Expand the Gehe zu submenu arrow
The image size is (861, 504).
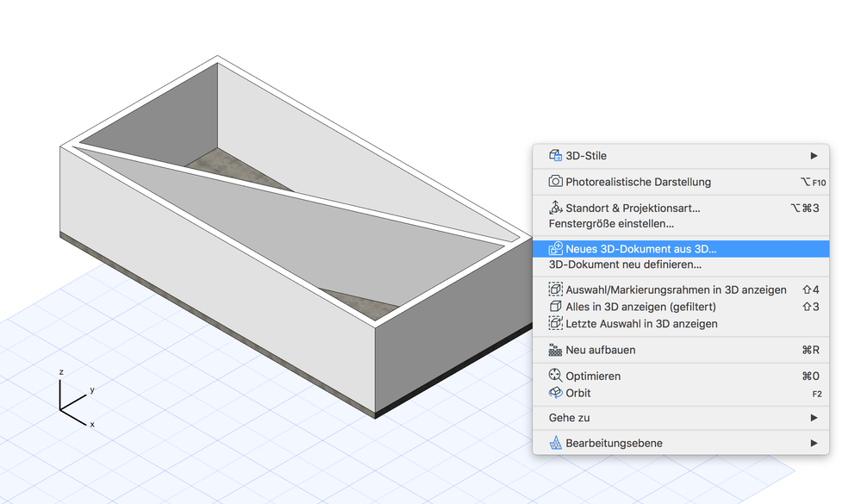[814, 418]
